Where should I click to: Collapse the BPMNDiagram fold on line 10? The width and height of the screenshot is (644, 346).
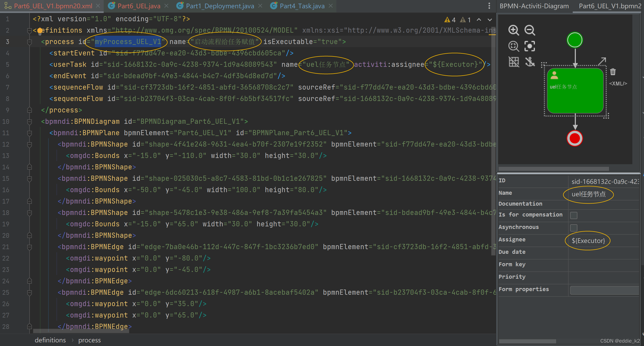tap(30, 122)
